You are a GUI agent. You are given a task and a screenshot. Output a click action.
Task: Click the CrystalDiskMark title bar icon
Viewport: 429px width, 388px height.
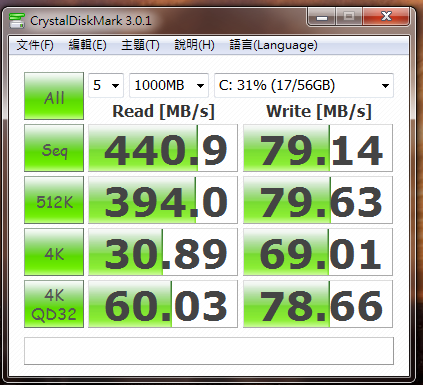pos(17,21)
